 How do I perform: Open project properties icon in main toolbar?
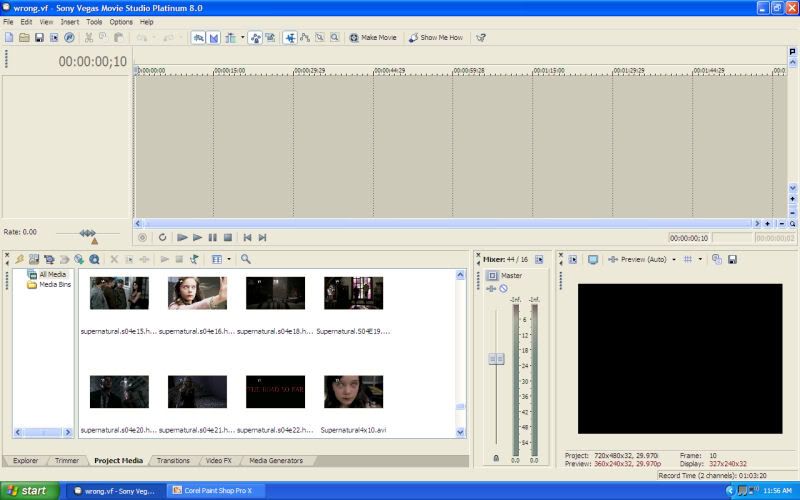pos(54,37)
